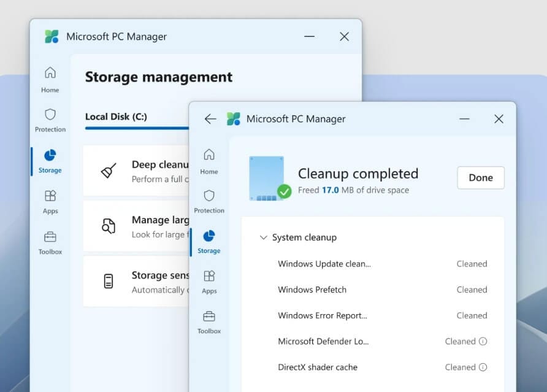The image size is (547, 392).
Task: Go to Home in the front window sidebar
Action: (209, 161)
